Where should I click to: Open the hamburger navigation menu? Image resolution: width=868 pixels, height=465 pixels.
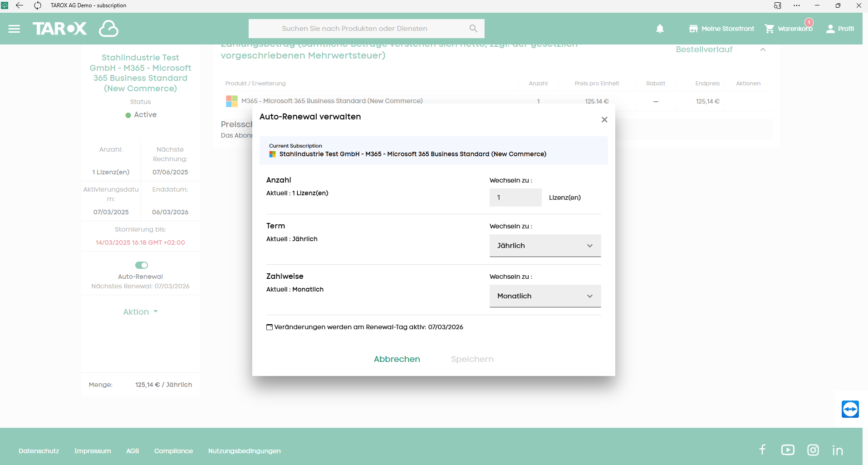coord(14,29)
